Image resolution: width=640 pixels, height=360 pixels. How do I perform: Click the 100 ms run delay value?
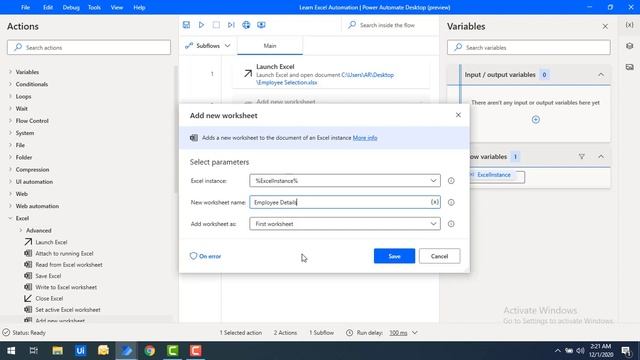pyautogui.click(x=398, y=333)
